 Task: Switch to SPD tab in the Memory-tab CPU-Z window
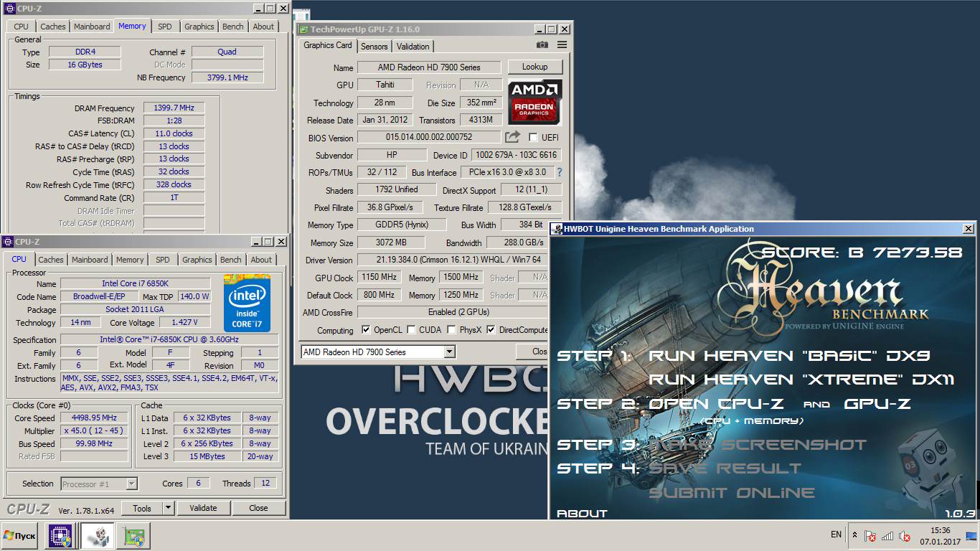(x=165, y=27)
